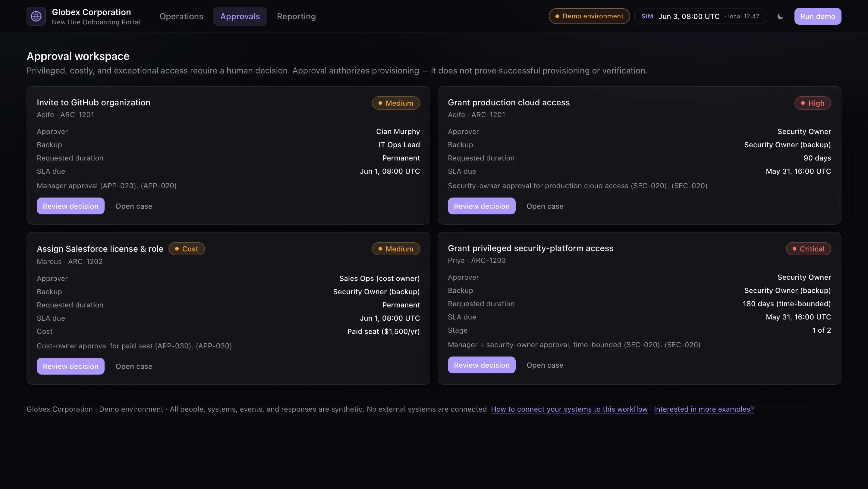Click the SIM Jun 3 clock indicator
Screen dimensions: 868x489
[700, 16]
